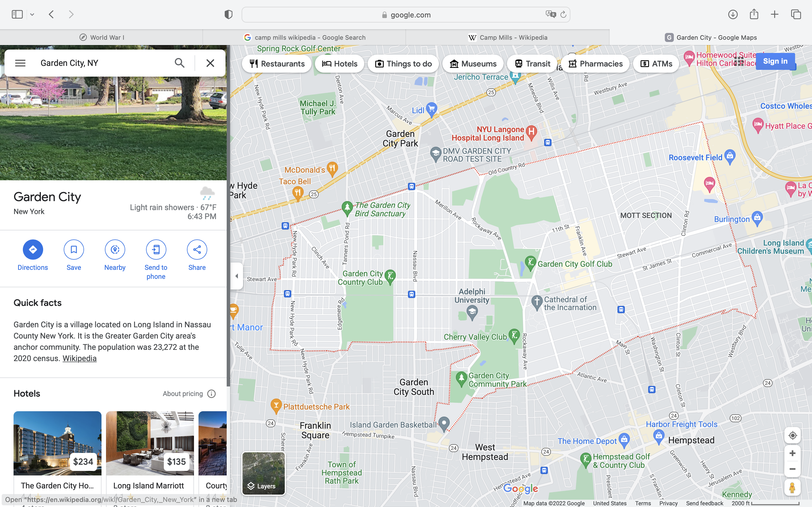Image resolution: width=812 pixels, height=507 pixels.
Task: Save Garden City to your lists
Action: (74, 250)
